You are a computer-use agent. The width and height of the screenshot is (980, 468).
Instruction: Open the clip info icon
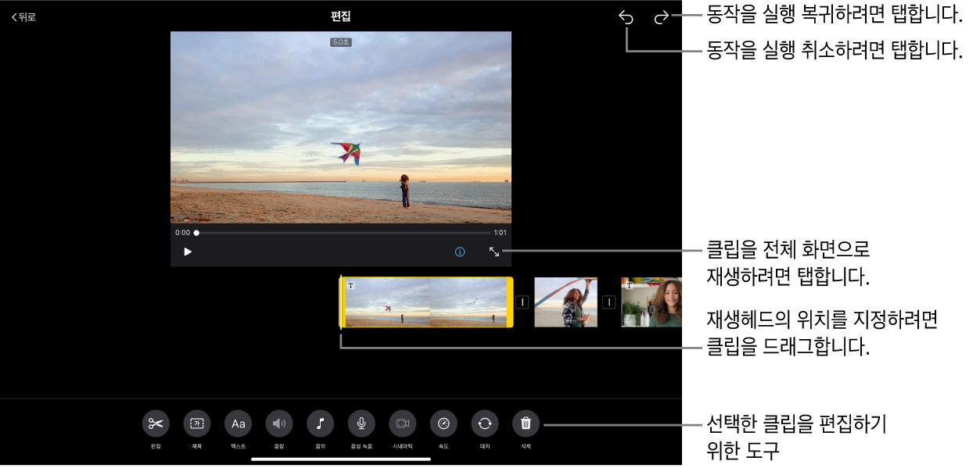pyautogui.click(x=460, y=252)
